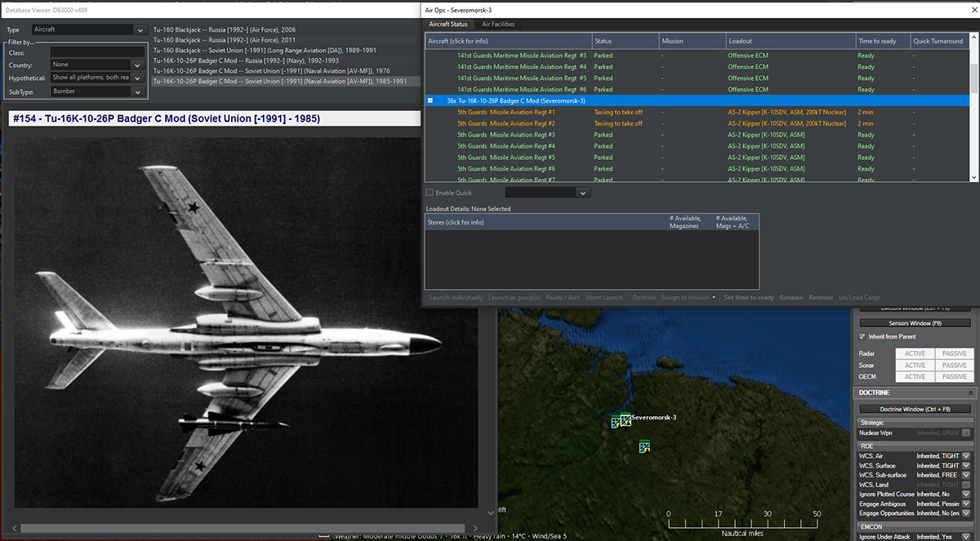This screenshot has width=980, height=541.
Task: Open the Aircraft Status tab
Action: click(x=448, y=24)
